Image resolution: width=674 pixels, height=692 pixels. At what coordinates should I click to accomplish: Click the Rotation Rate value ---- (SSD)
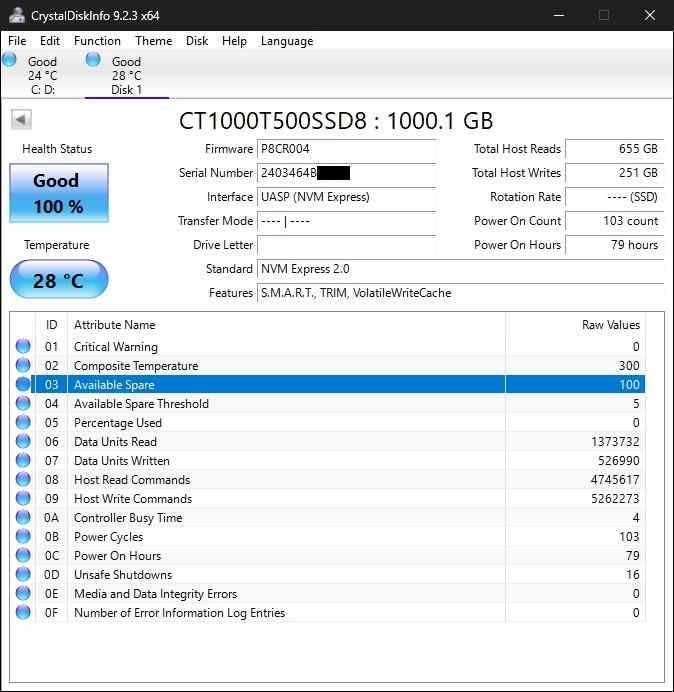(614, 196)
